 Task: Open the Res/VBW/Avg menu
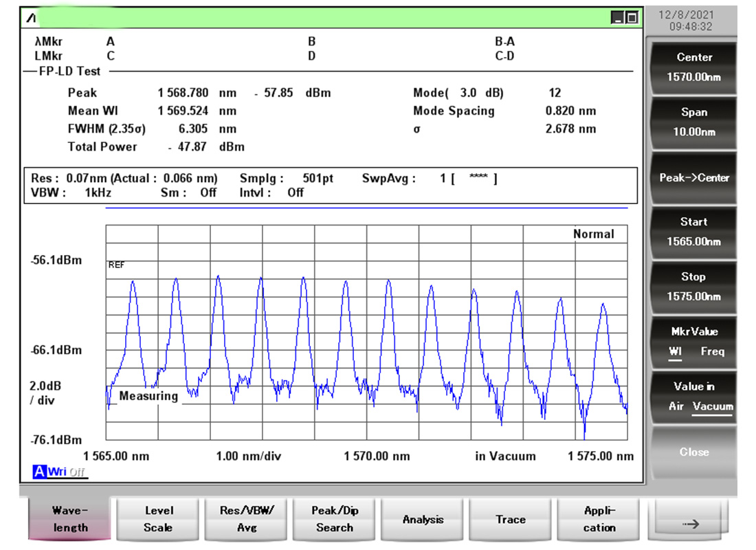pos(247,519)
